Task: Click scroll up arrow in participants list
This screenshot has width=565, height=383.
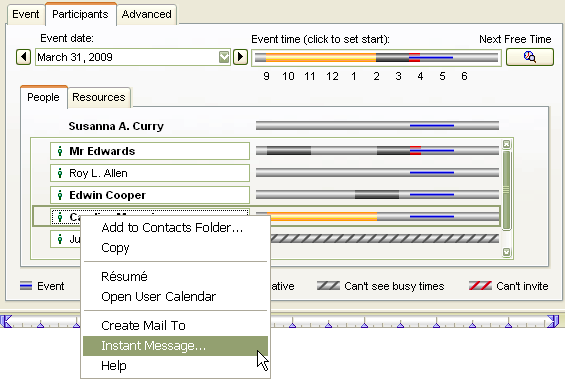Action: (506, 144)
